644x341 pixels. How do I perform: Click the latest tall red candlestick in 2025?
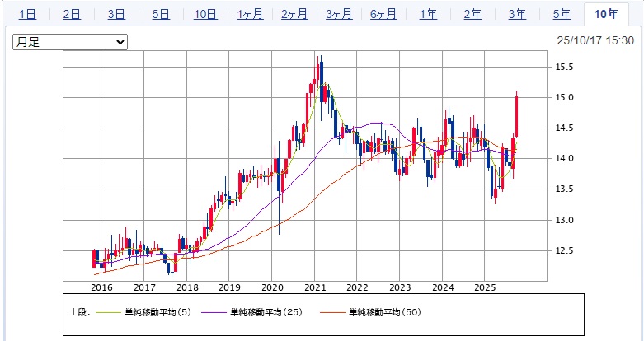(x=516, y=115)
